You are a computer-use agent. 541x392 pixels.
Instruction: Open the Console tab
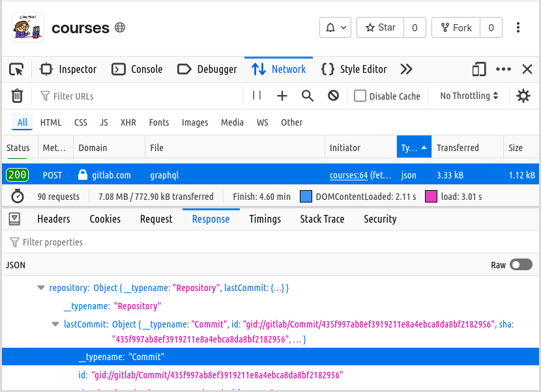(137, 69)
